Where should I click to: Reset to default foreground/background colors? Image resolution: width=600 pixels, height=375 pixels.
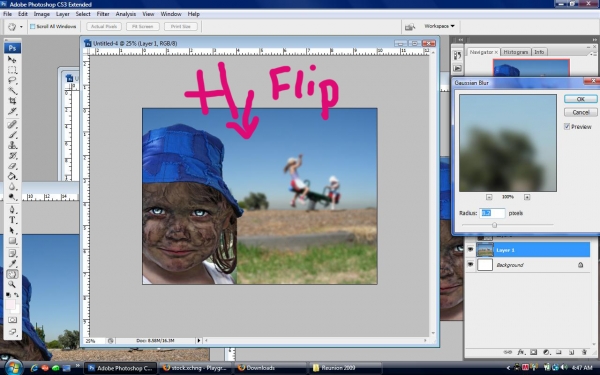pos(8,295)
